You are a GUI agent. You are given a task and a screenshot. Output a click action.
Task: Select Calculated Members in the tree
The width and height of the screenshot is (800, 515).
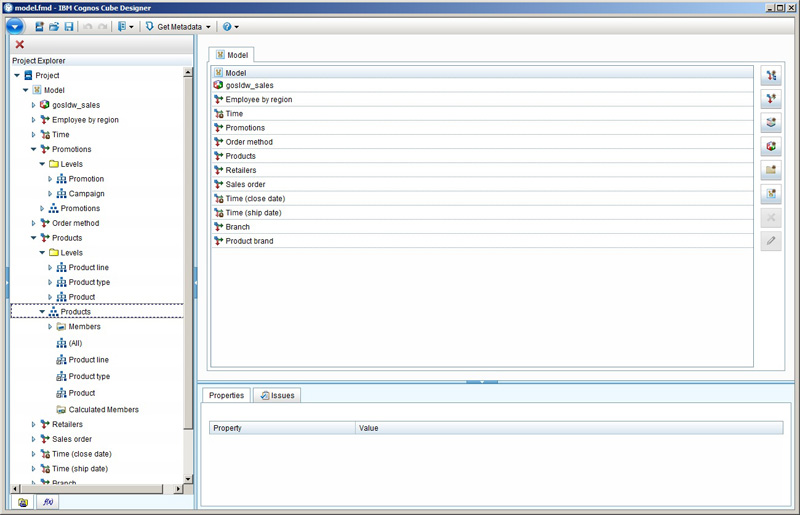[x=104, y=409]
